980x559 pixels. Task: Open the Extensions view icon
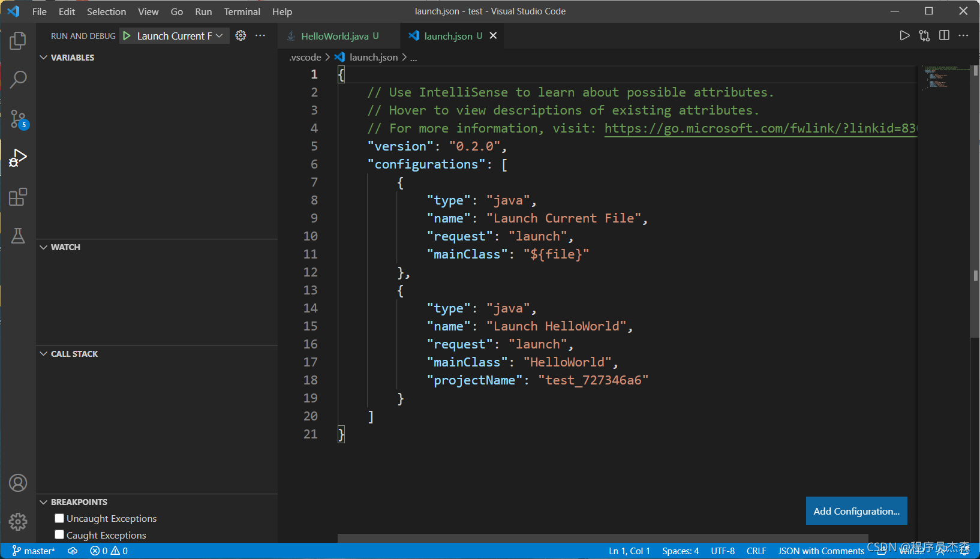(x=18, y=197)
